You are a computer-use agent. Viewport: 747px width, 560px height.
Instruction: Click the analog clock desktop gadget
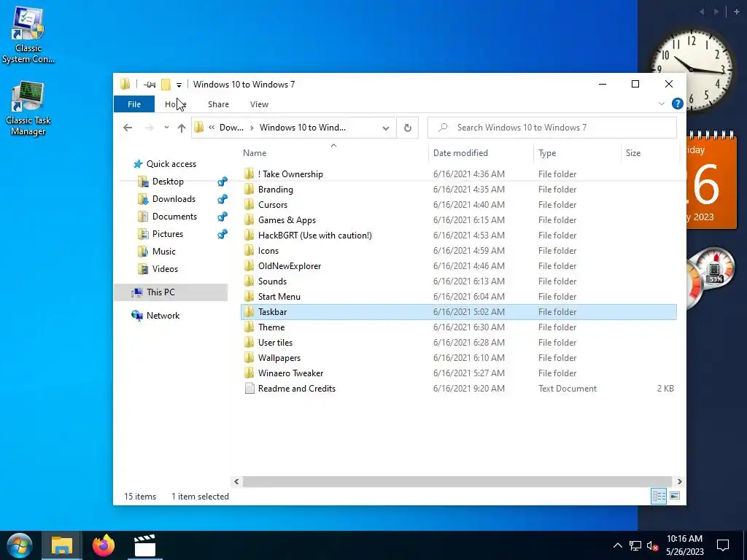point(691,70)
